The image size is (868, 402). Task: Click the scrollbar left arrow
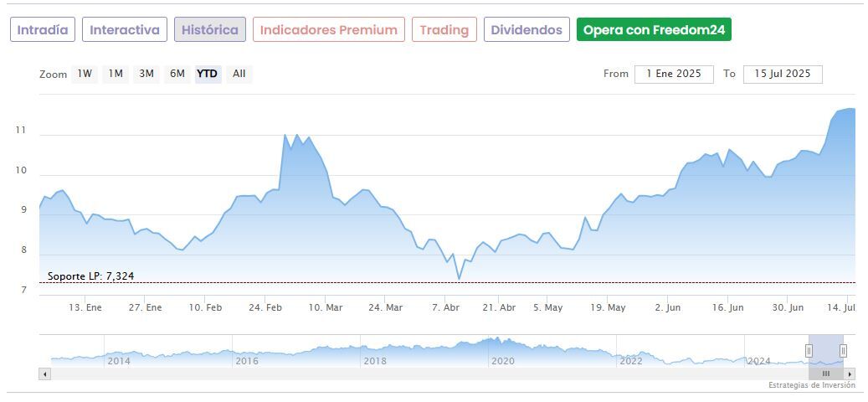pyautogui.click(x=44, y=374)
